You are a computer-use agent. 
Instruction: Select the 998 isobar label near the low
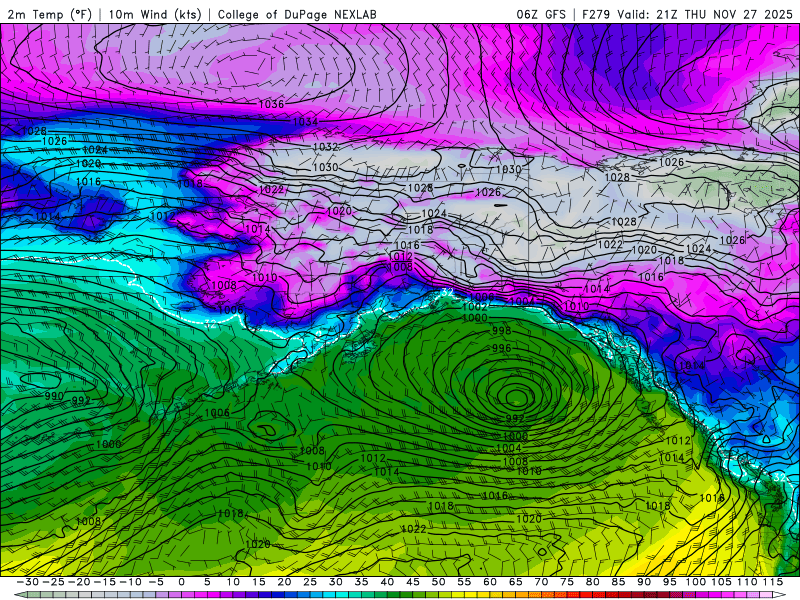[x=502, y=331]
